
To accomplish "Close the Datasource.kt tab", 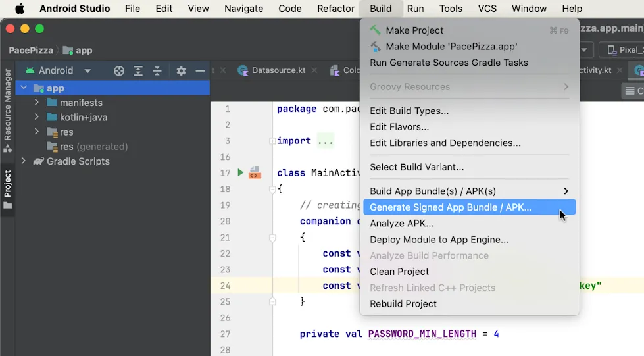I will tap(314, 70).
